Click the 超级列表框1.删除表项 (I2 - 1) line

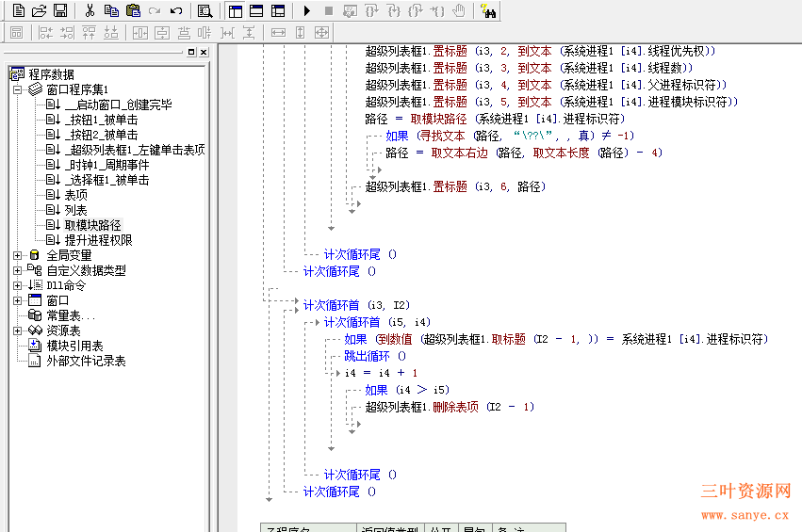[450, 407]
